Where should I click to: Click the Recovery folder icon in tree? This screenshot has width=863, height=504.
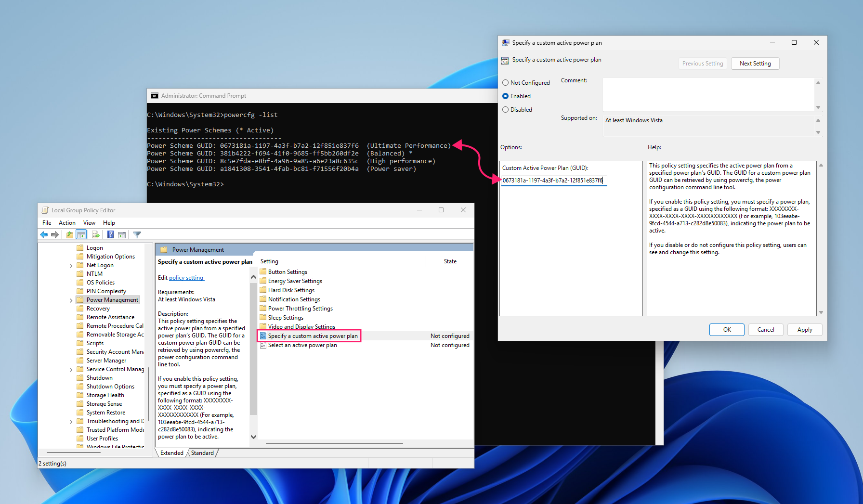pos(80,309)
